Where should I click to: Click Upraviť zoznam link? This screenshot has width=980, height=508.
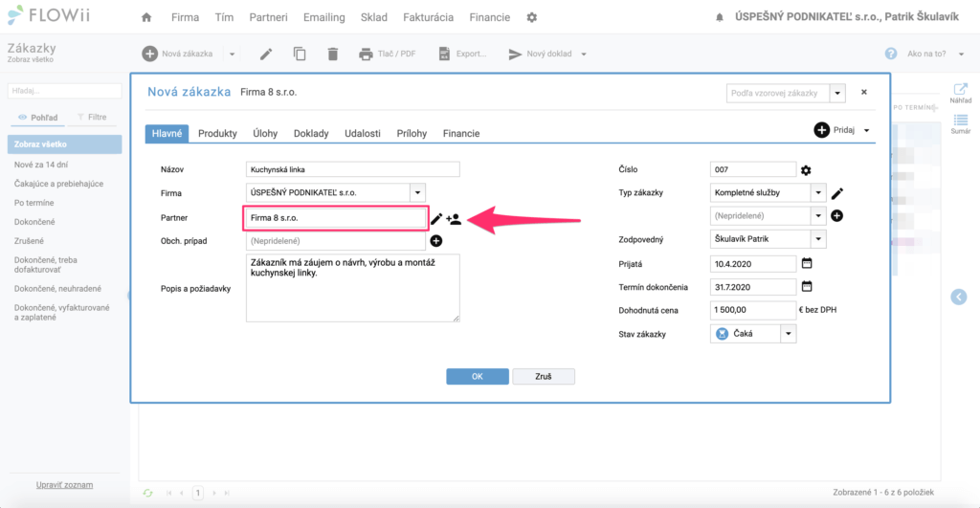click(x=64, y=485)
